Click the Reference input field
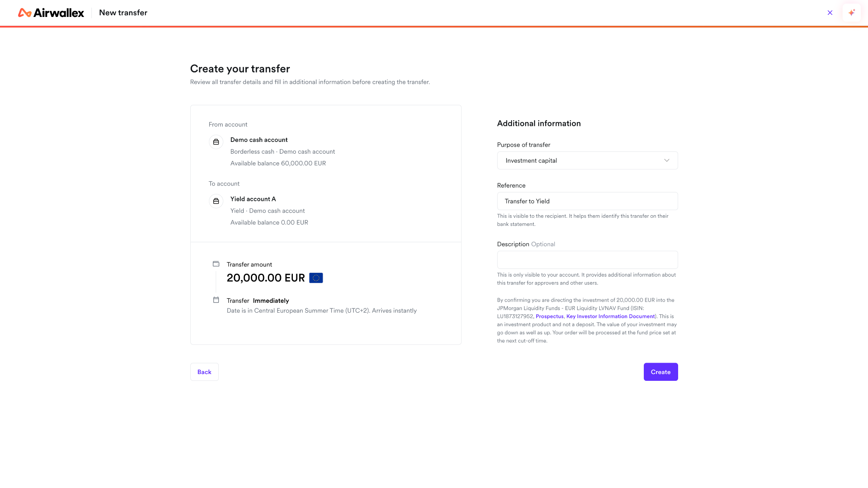The image size is (868, 488). [587, 201]
